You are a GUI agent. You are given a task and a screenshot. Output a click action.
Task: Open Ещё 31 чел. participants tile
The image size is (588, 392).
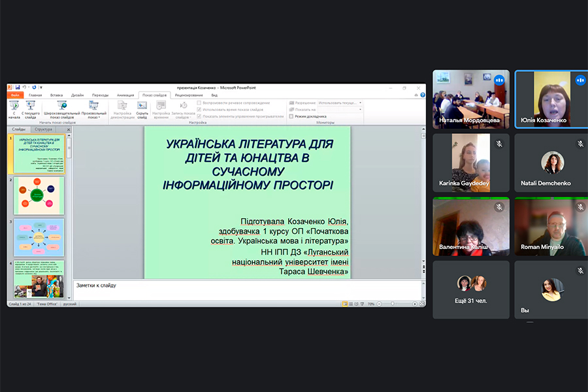click(471, 290)
